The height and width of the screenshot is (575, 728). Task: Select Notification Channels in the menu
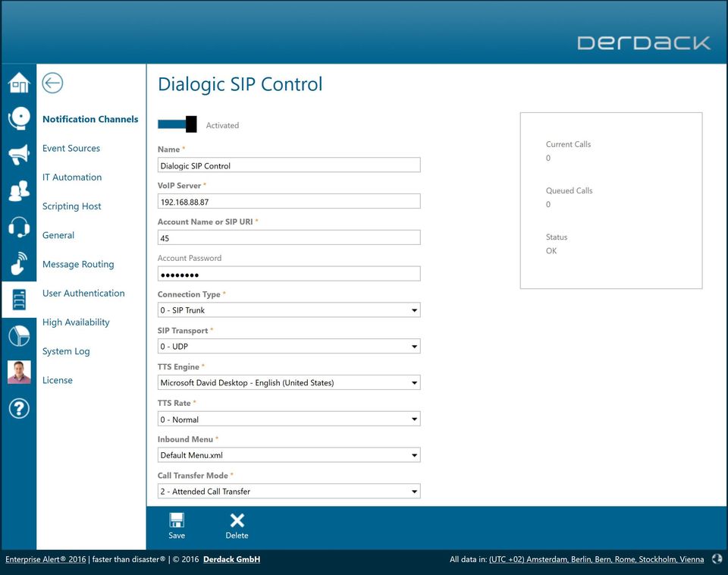click(x=90, y=119)
